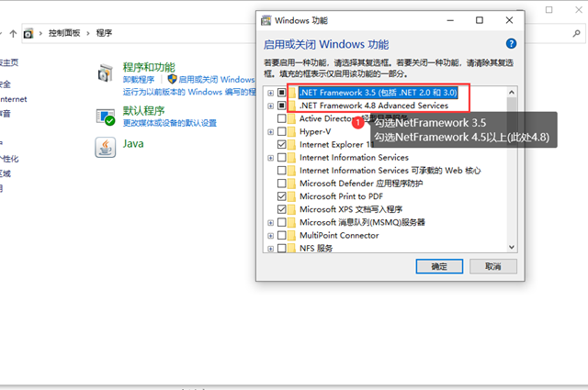The image size is (588, 390).
Task: Expand the .NET Framework 3.5 tree node
Action: 270,93
